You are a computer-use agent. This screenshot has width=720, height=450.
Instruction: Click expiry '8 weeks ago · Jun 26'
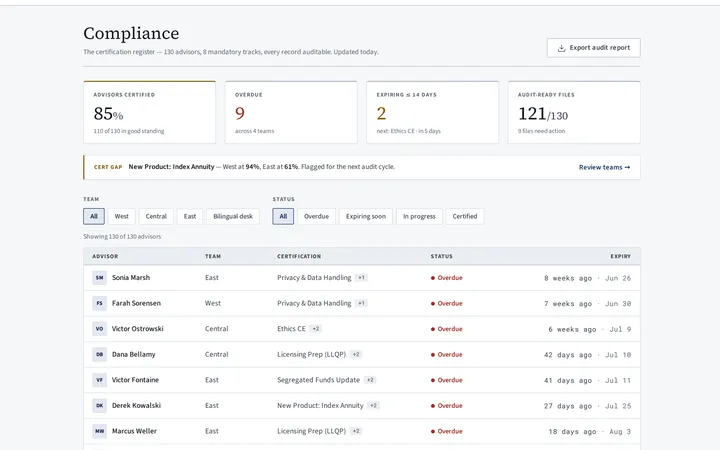click(587, 278)
